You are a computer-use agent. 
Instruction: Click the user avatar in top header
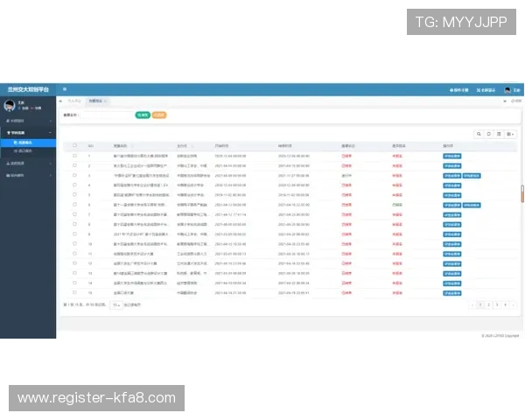coord(506,89)
